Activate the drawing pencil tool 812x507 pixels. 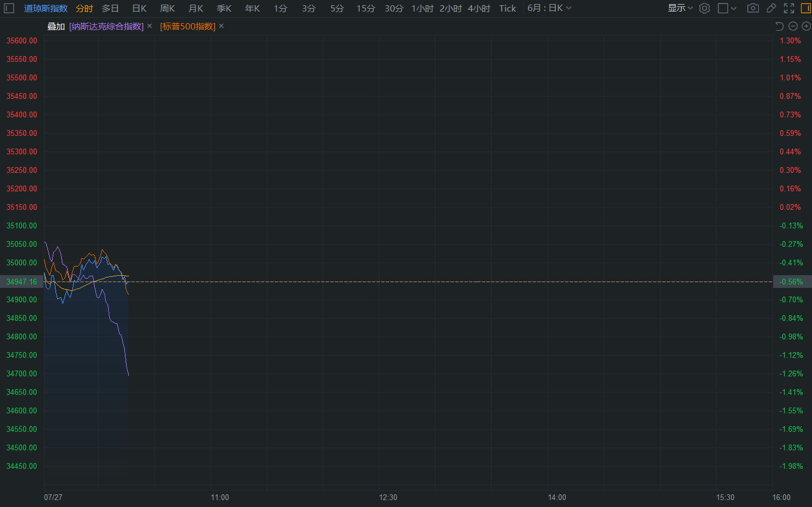771,8
